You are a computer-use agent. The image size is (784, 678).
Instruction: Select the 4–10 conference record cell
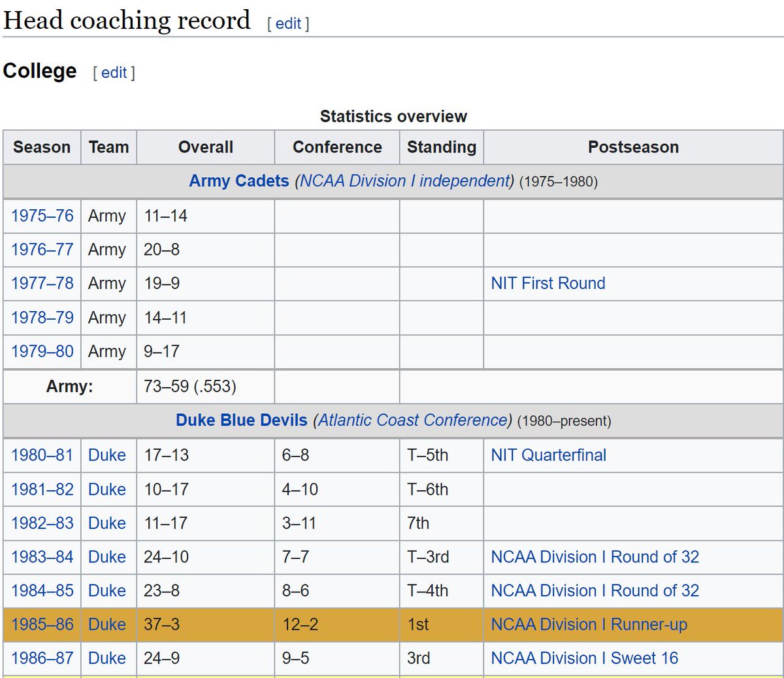click(x=337, y=489)
